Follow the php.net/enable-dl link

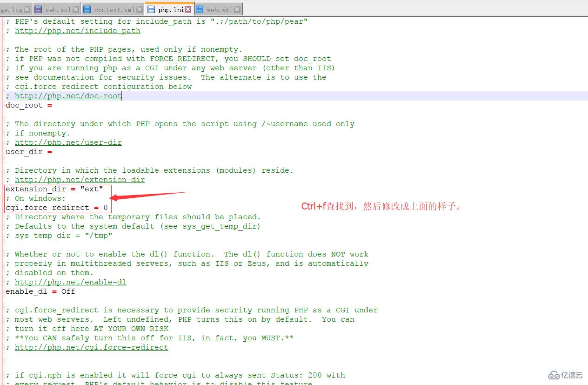pyautogui.click(x=70, y=282)
